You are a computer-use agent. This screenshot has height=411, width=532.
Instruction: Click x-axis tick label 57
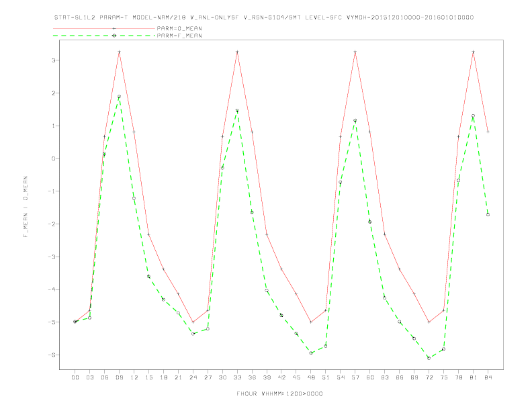(355, 377)
